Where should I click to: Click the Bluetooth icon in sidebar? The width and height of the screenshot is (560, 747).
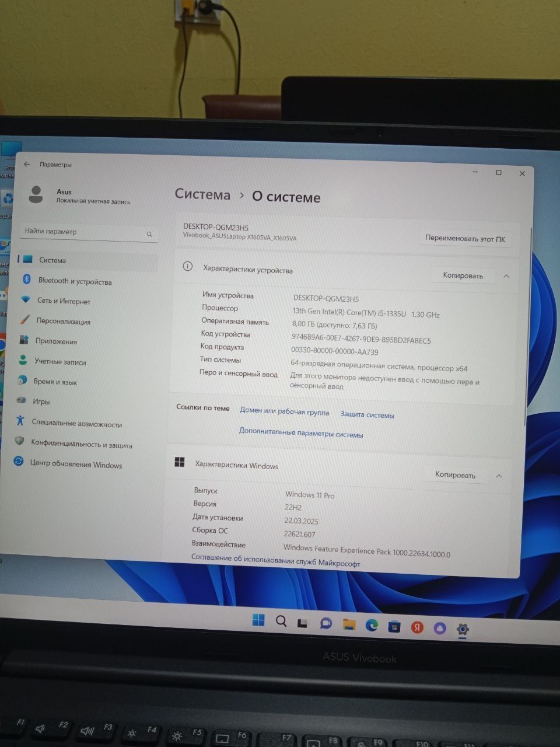pos(26,280)
